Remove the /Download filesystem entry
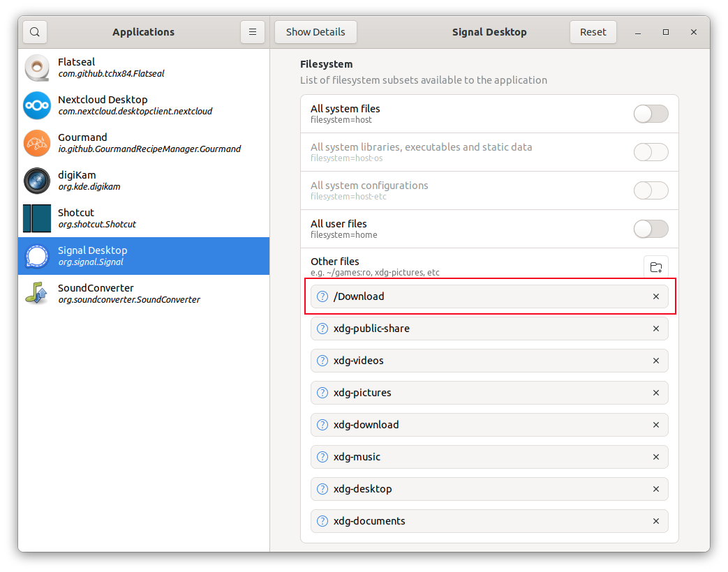728x572 pixels. tap(656, 296)
